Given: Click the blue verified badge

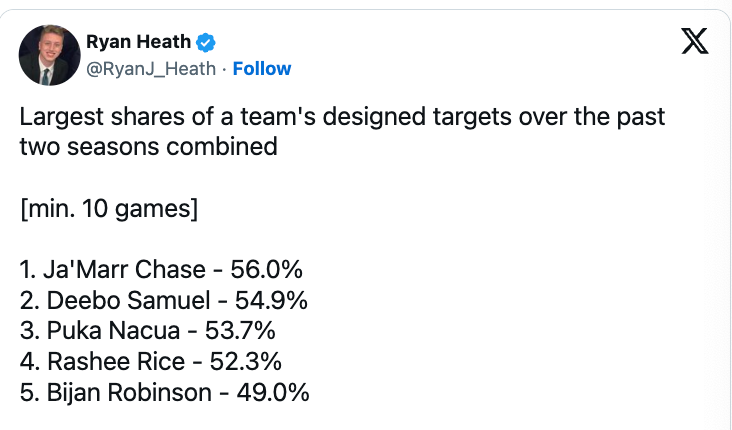Looking at the screenshot, I should click(x=205, y=42).
